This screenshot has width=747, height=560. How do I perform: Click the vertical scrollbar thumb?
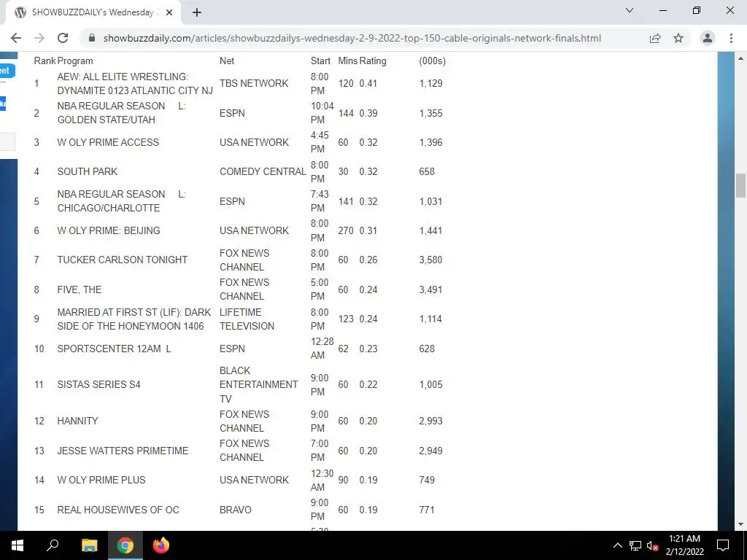point(740,186)
